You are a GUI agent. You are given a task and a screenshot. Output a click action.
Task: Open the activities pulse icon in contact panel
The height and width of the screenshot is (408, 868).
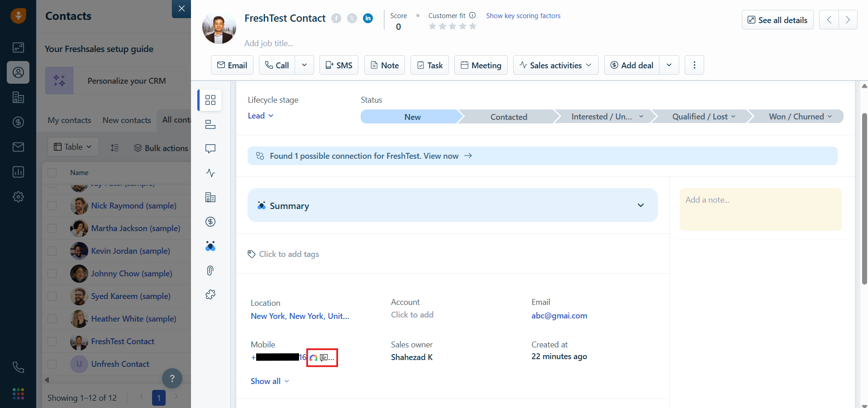210,173
